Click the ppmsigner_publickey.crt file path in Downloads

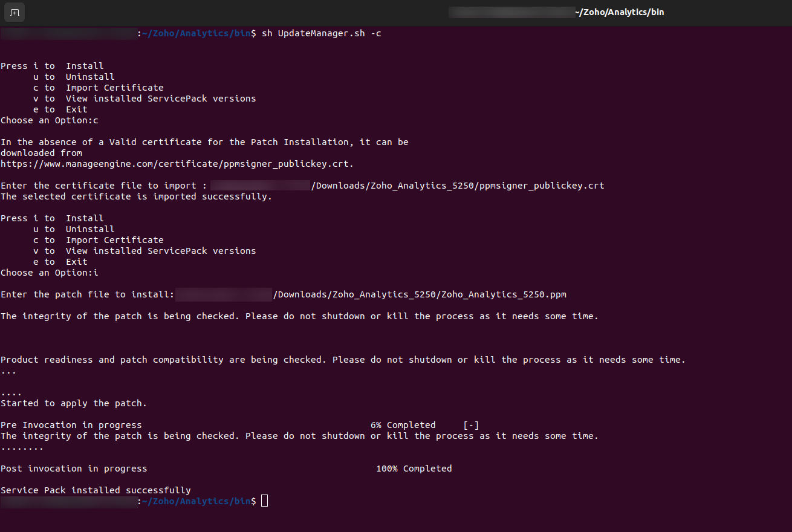458,186
